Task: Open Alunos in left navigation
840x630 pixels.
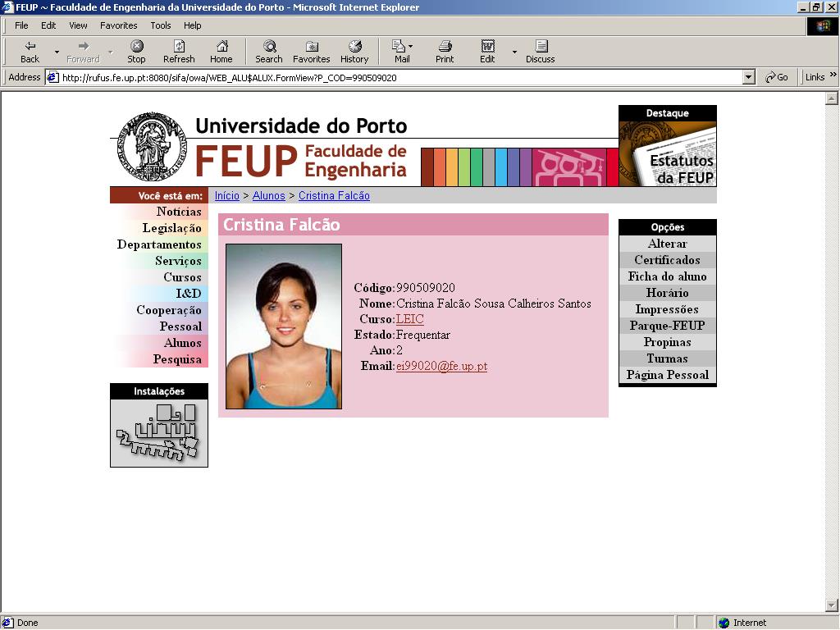Action: (183, 343)
